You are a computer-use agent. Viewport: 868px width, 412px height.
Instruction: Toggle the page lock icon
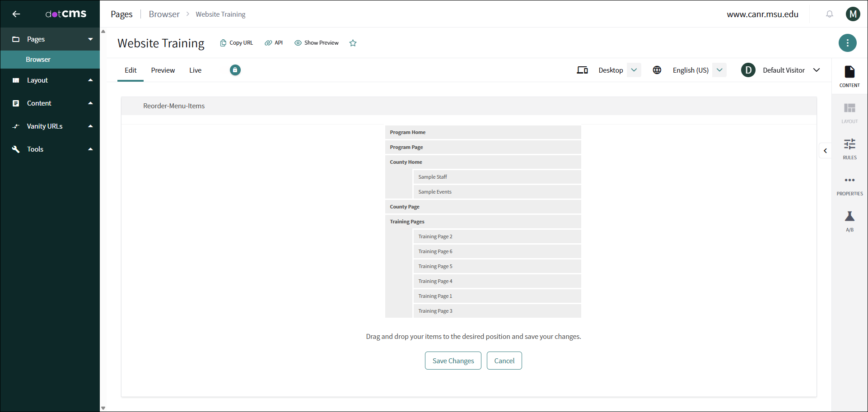(235, 70)
